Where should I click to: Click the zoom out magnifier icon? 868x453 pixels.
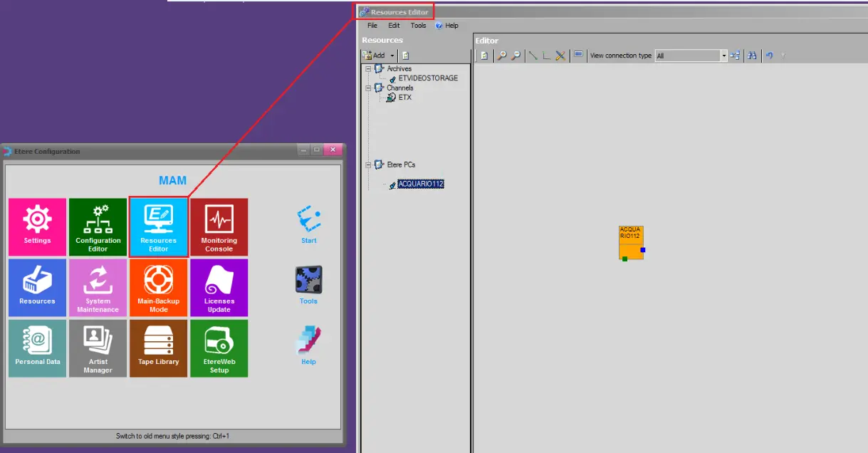coord(516,56)
